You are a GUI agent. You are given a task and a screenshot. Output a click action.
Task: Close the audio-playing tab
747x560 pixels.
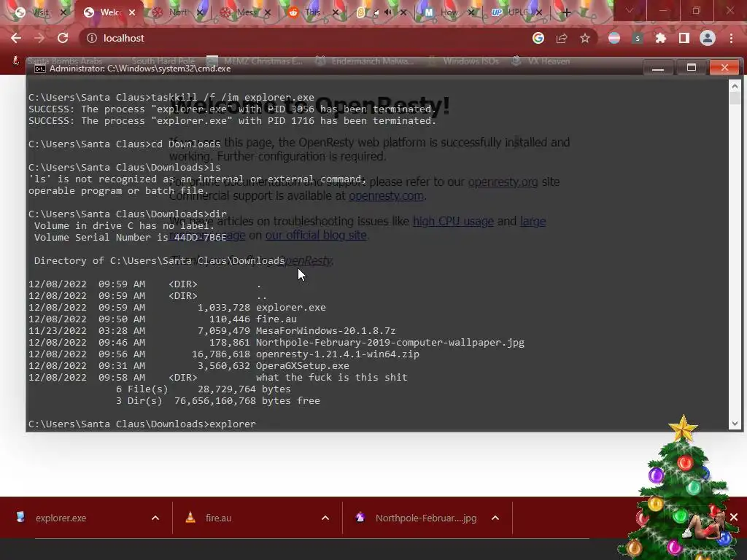click(x=403, y=12)
